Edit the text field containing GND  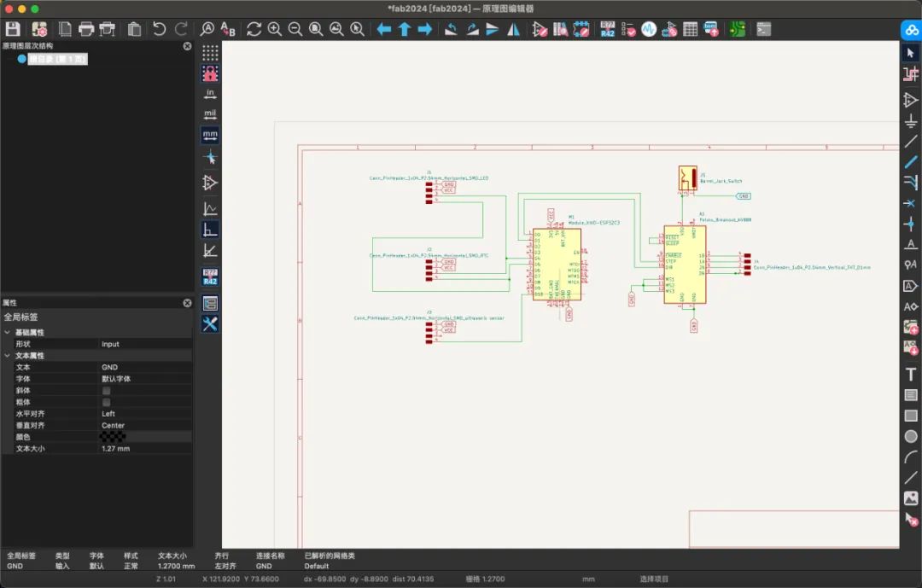(x=144, y=368)
